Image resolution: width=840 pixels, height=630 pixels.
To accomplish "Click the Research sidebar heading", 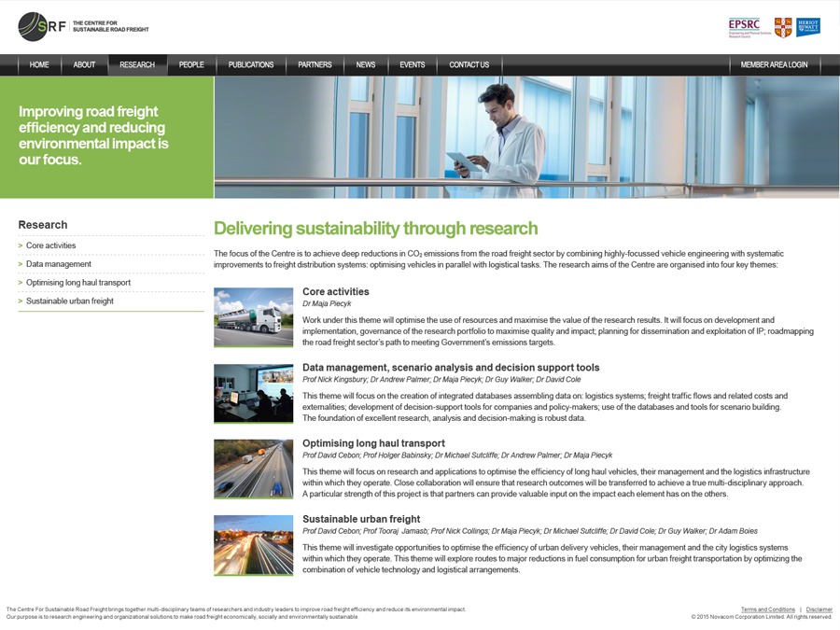I will [x=43, y=225].
